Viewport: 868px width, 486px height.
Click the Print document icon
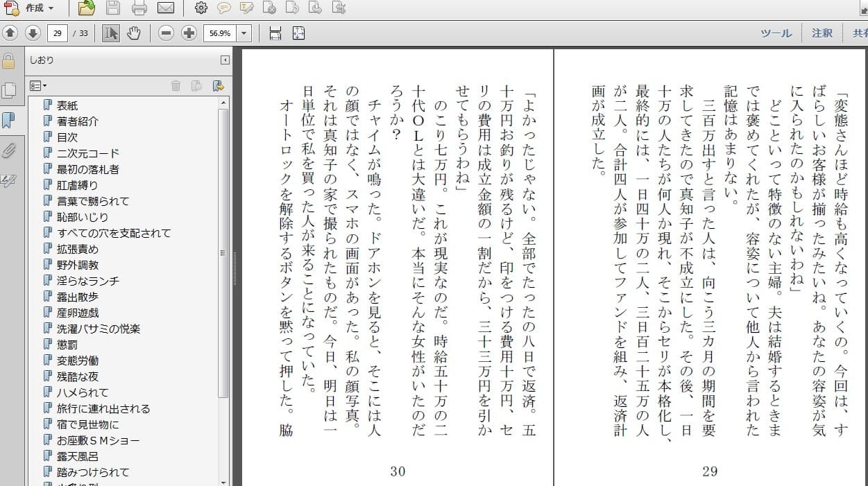pos(138,9)
